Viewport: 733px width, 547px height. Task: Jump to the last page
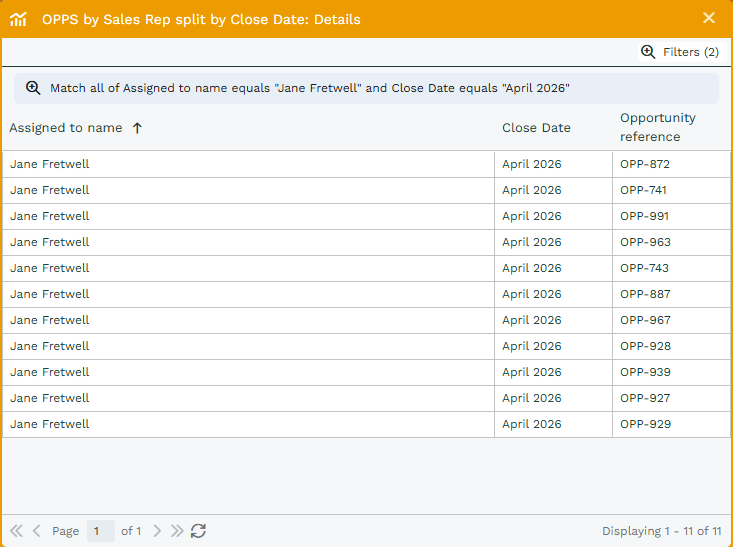[177, 531]
